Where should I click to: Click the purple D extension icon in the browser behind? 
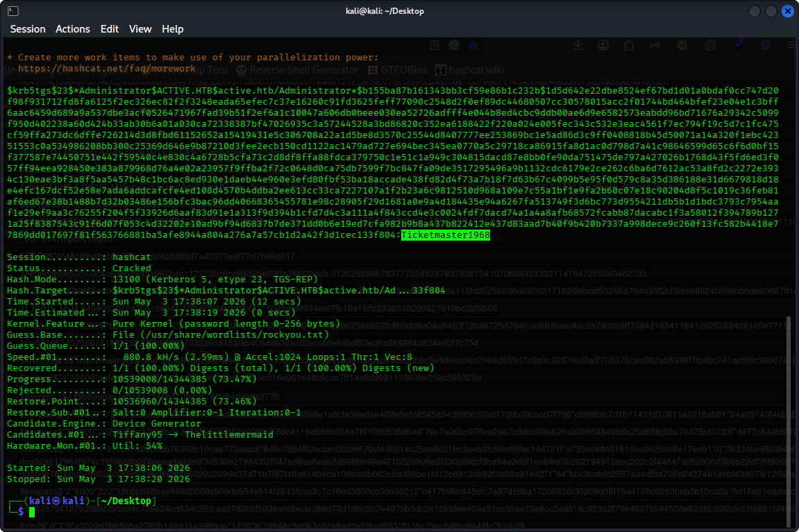[766, 45]
